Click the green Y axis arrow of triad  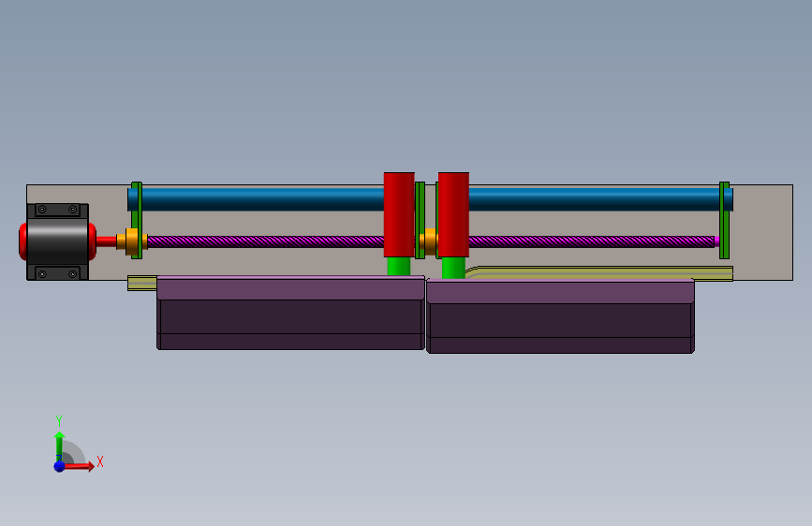[x=59, y=446]
